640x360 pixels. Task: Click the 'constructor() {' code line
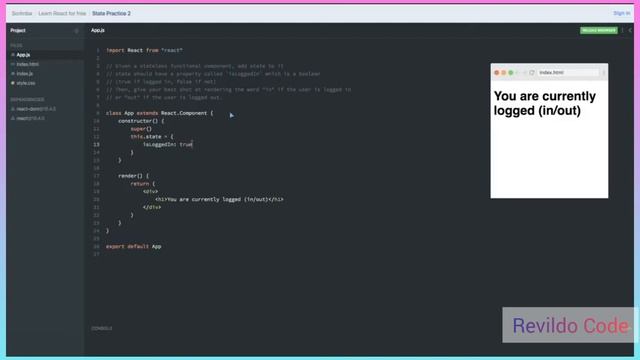click(141, 121)
